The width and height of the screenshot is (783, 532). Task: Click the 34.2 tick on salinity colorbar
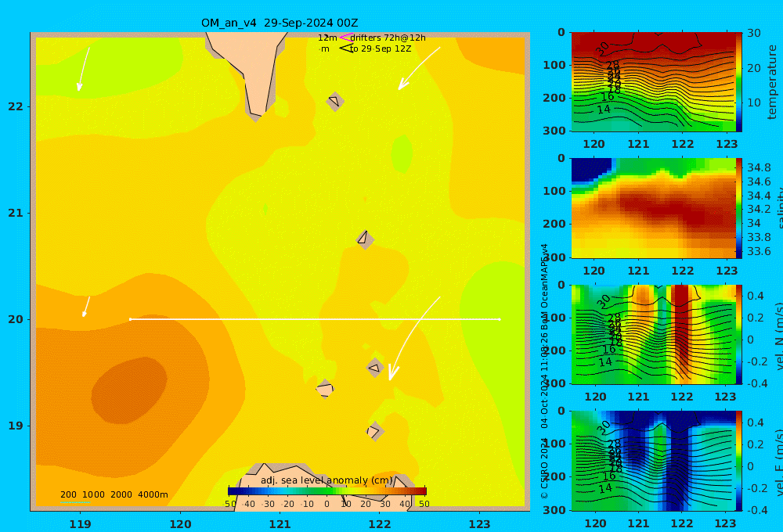click(759, 209)
